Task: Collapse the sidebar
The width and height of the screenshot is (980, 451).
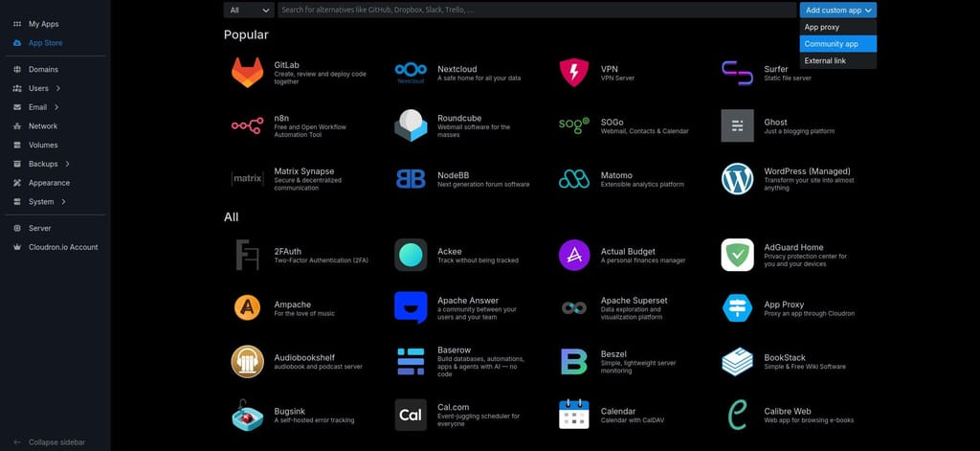Action: tap(50, 442)
